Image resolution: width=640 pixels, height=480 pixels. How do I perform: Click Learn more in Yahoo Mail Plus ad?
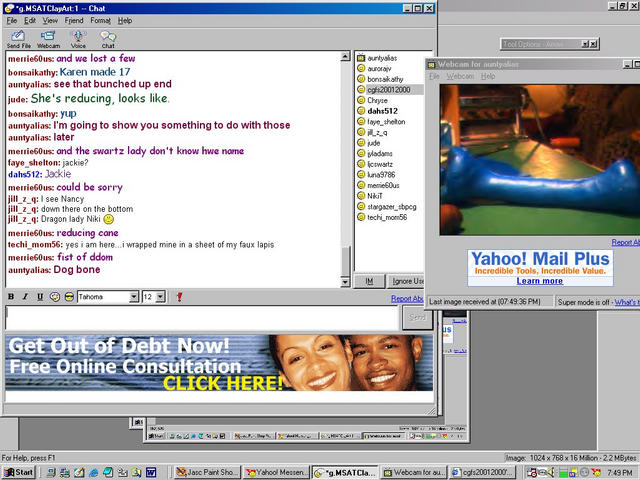(x=540, y=281)
